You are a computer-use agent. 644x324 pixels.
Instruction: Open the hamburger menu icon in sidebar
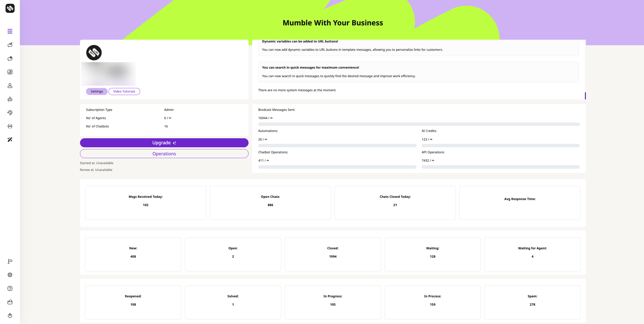pos(10,31)
